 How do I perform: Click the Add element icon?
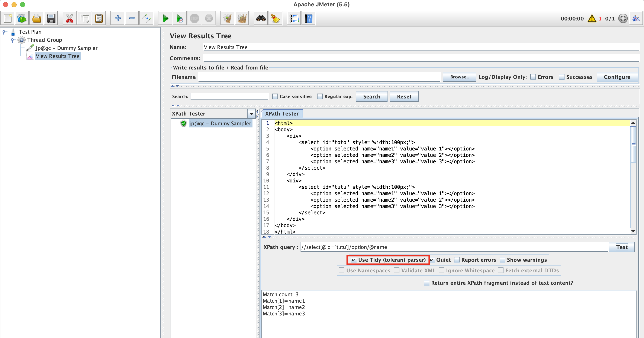tap(117, 18)
